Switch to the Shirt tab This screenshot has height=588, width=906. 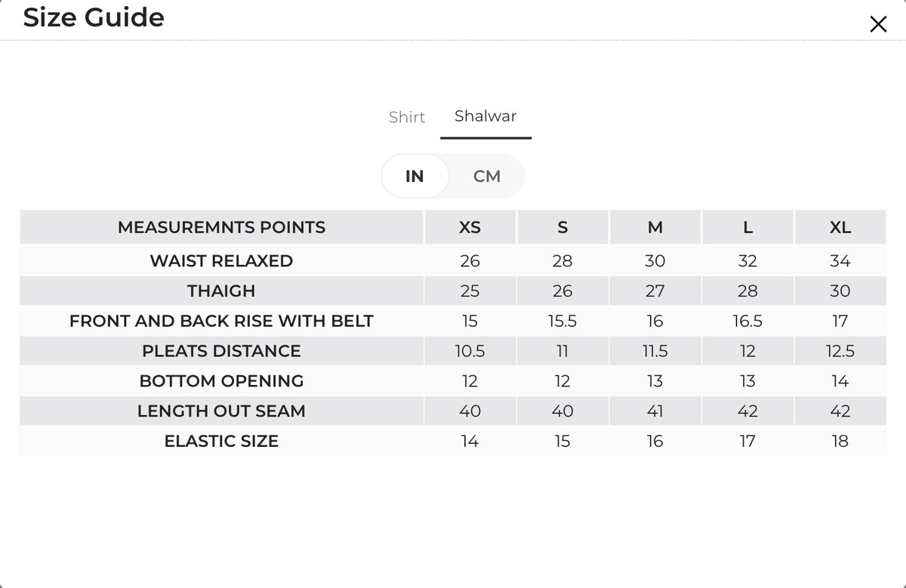point(407,117)
